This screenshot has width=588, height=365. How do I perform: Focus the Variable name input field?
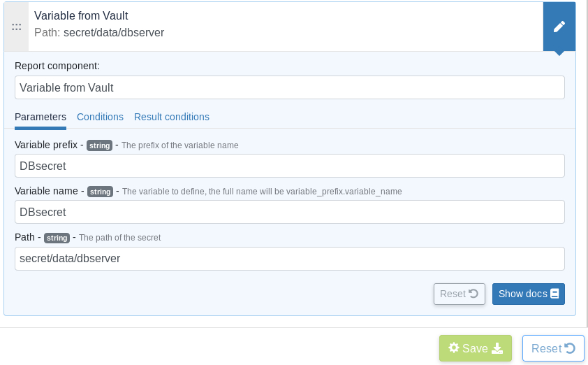point(289,212)
